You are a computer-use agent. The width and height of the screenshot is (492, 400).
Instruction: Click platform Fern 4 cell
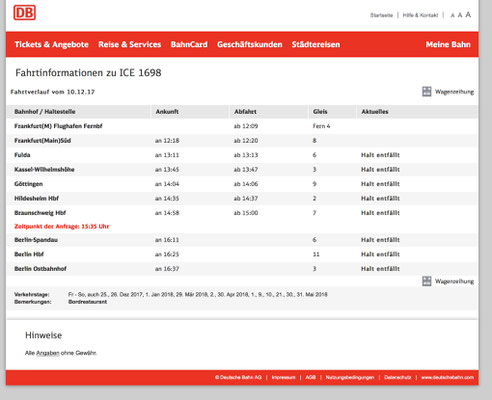click(321, 126)
